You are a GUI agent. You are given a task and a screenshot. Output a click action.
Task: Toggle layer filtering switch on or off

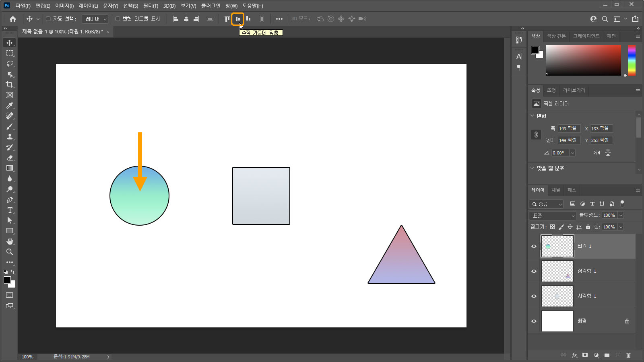[x=622, y=203]
